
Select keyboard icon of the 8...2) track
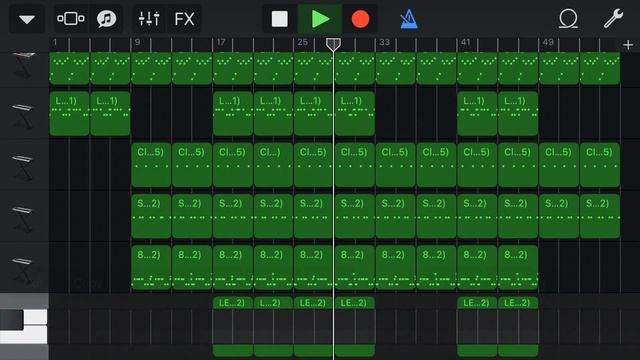point(22,270)
